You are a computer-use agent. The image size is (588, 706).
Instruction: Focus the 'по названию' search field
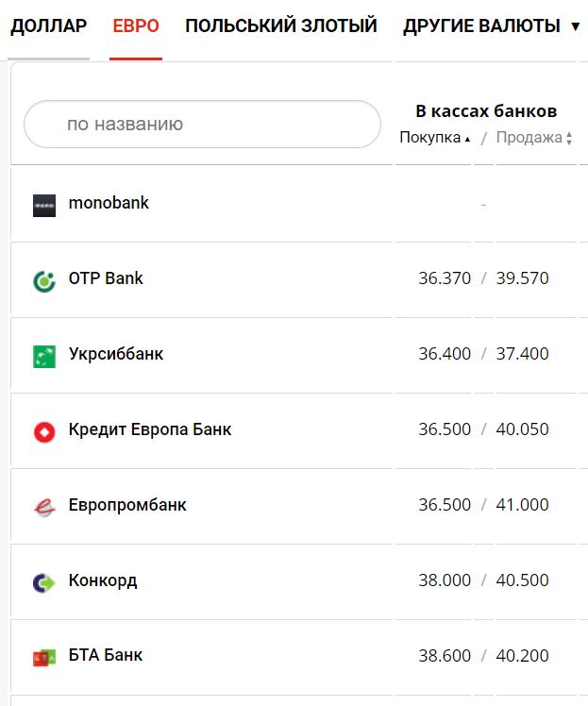tap(202, 124)
